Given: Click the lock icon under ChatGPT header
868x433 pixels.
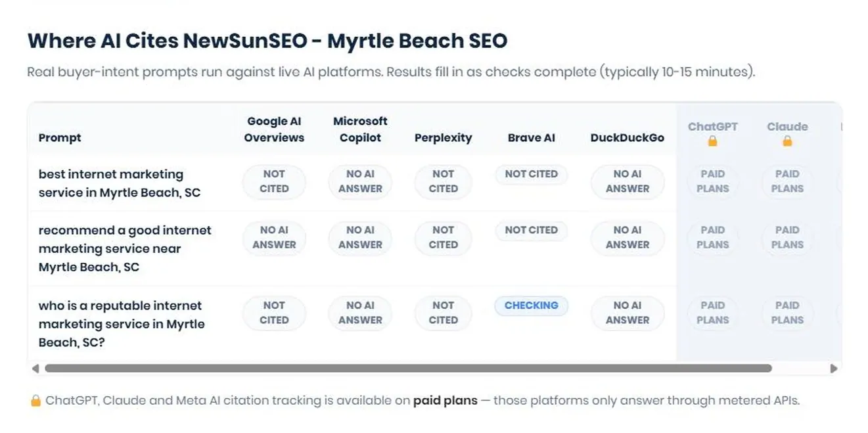Looking at the screenshot, I should pyautogui.click(x=712, y=141).
